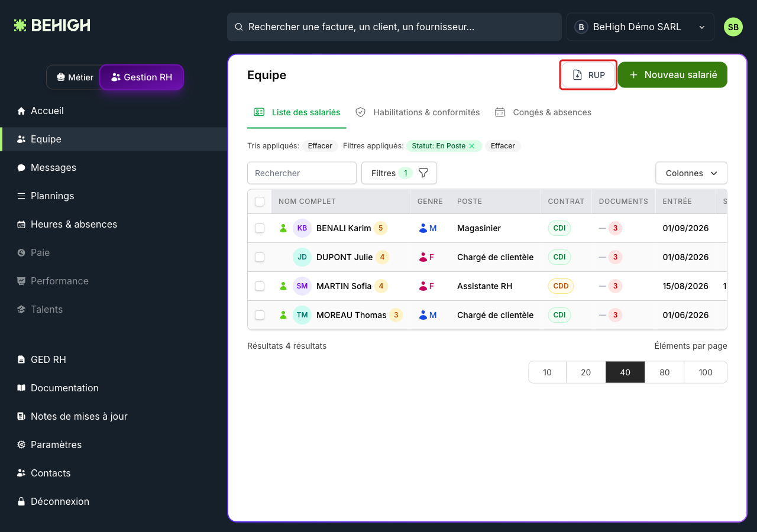Set 100 elements per page
The width and height of the screenshot is (757, 532).
(x=706, y=372)
